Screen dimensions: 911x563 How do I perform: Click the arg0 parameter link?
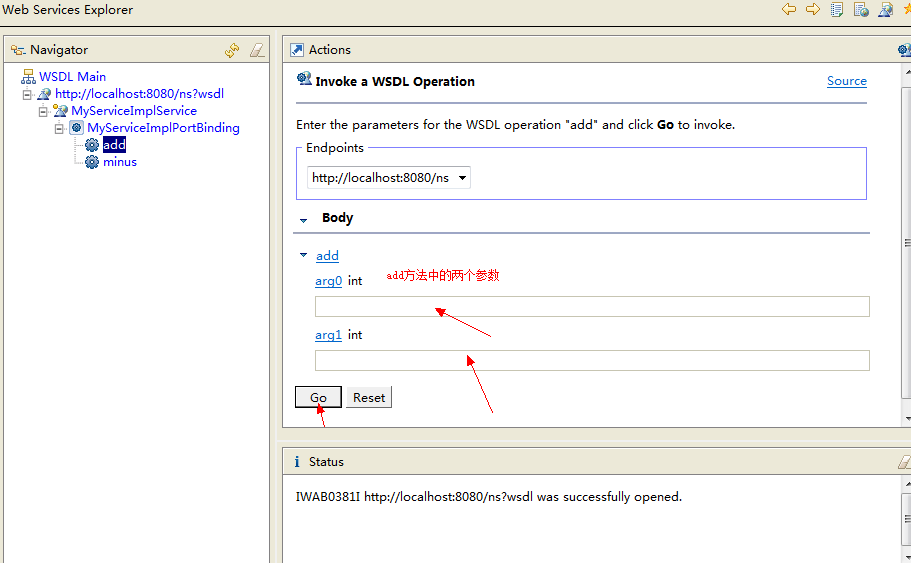click(328, 281)
